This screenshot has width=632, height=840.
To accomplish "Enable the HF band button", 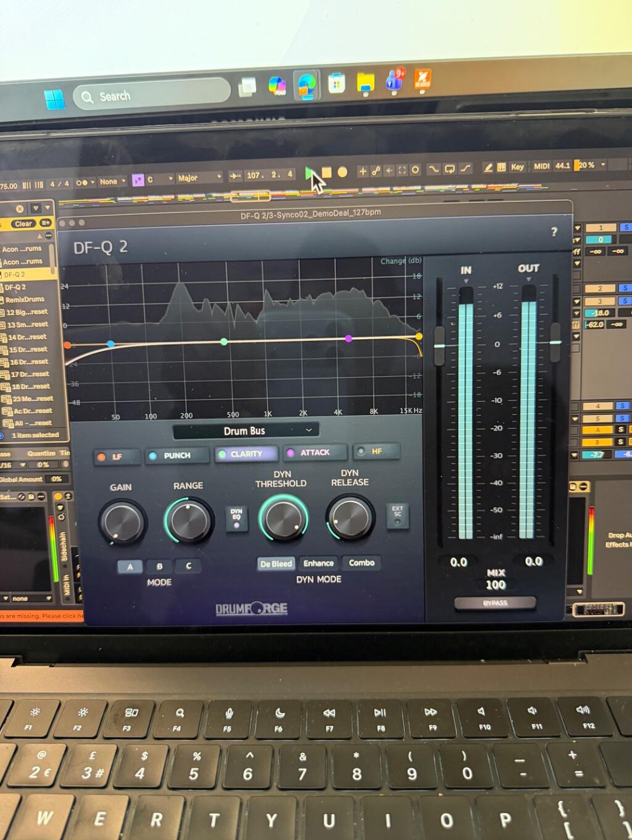I will tap(376, 451).
